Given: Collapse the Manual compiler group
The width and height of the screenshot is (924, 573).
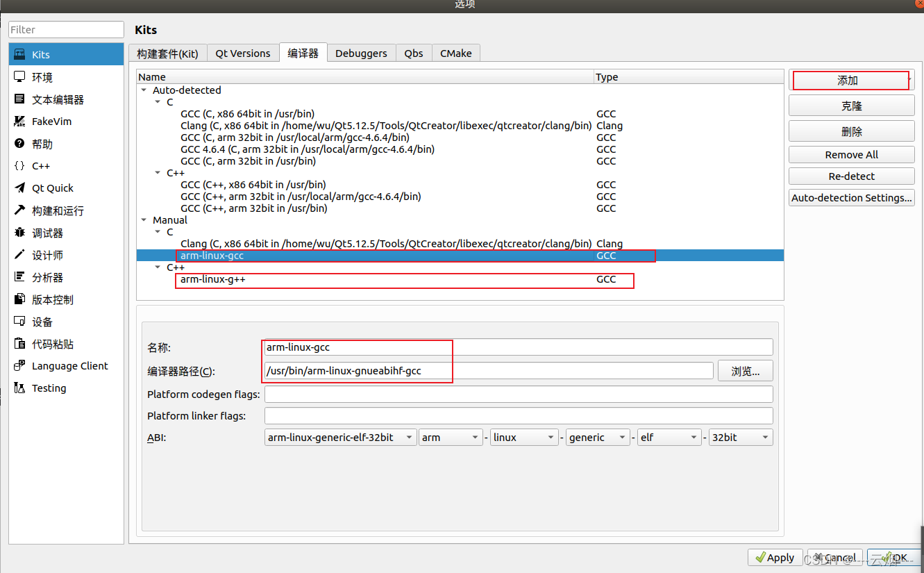Looking at the screenshot, I should click(x=144, y=219).
